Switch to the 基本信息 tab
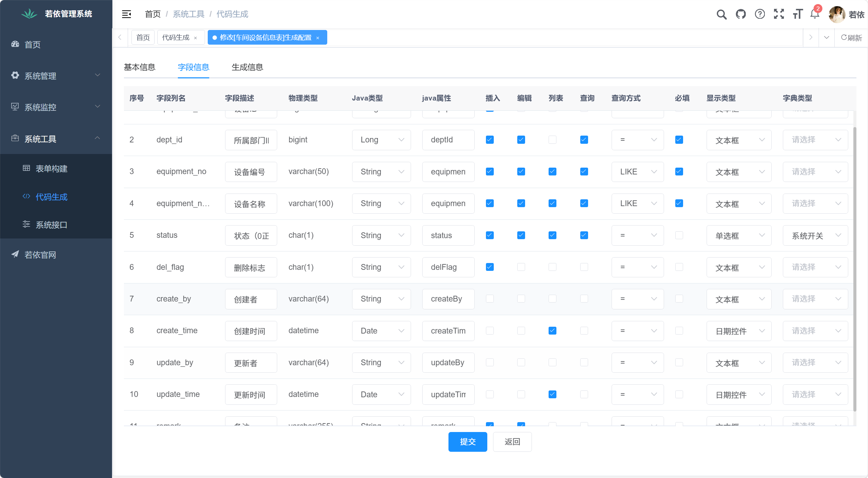868x478 pixels. [139, 67]
